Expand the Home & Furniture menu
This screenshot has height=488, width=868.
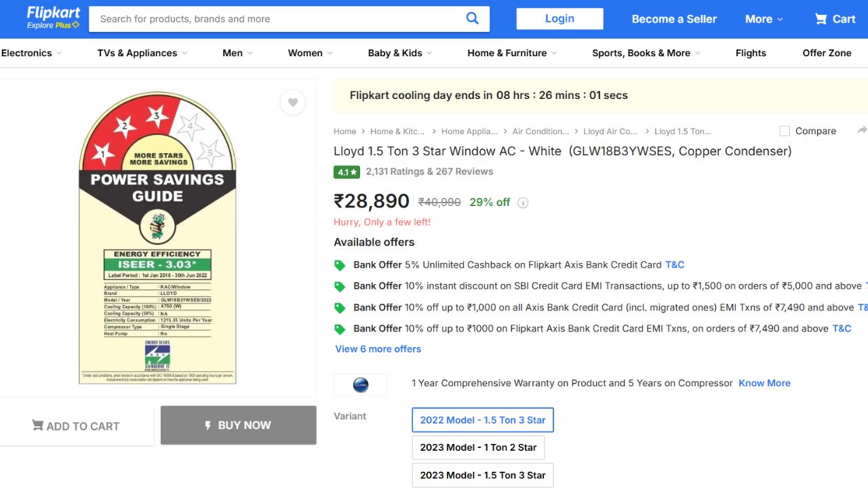point(512,53)
